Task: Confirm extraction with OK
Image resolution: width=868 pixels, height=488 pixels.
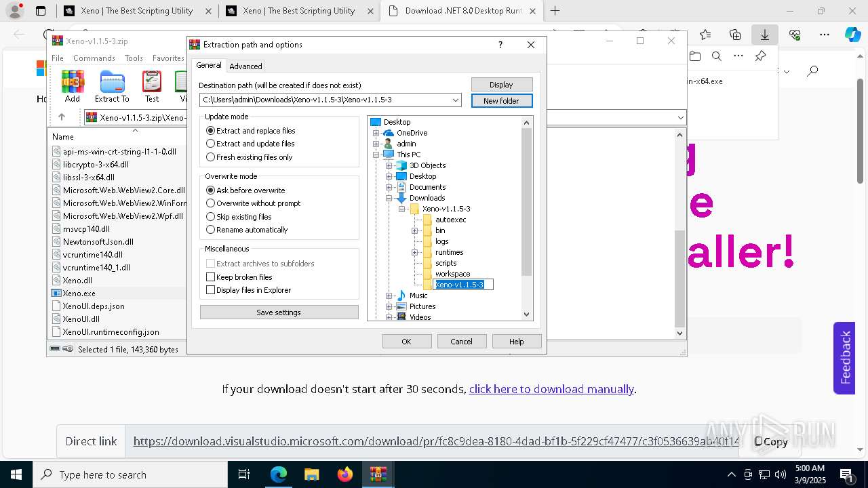Action: click(407, 342)
